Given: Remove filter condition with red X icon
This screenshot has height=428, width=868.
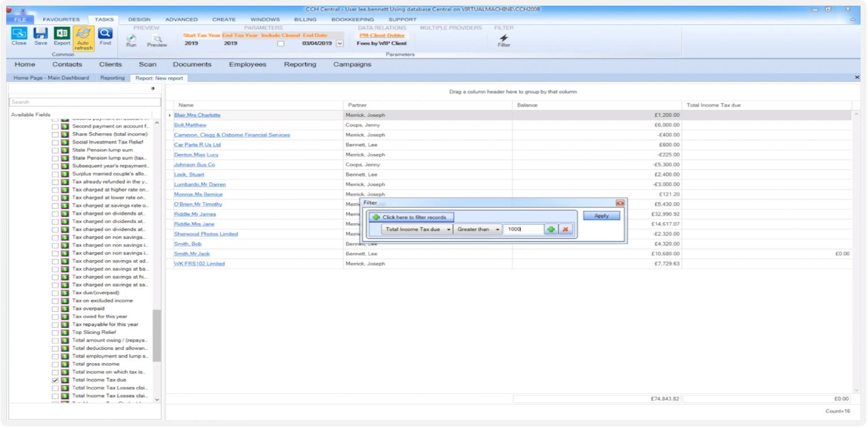Looking at the screenshot, I should click(x=565, y=229).
